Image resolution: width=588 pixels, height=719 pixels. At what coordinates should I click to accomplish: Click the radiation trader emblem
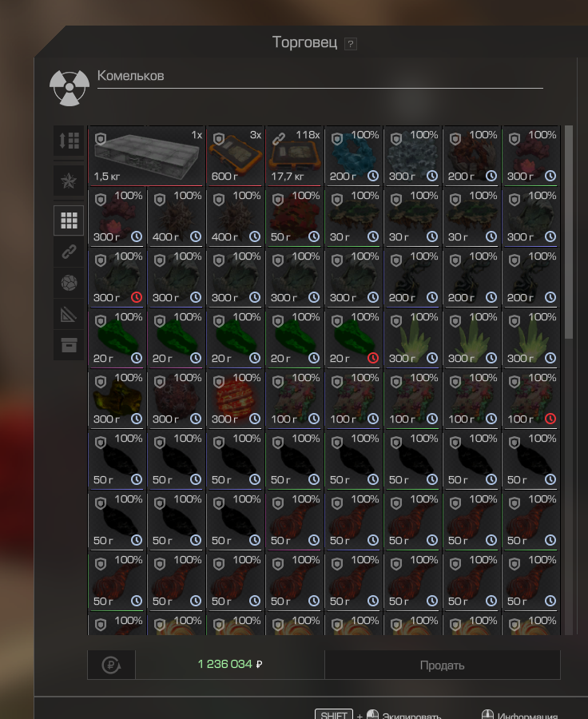pos(70,87)
